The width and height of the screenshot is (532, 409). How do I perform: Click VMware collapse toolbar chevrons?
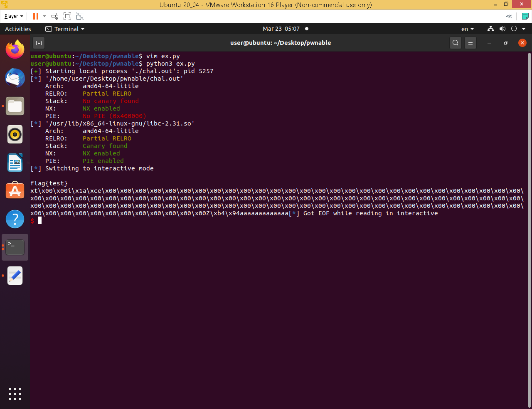509,16
